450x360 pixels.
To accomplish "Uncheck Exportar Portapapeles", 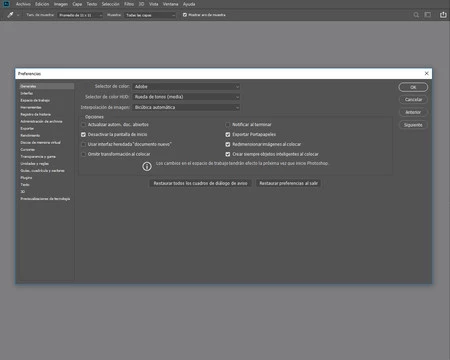I will coord(228,135).
